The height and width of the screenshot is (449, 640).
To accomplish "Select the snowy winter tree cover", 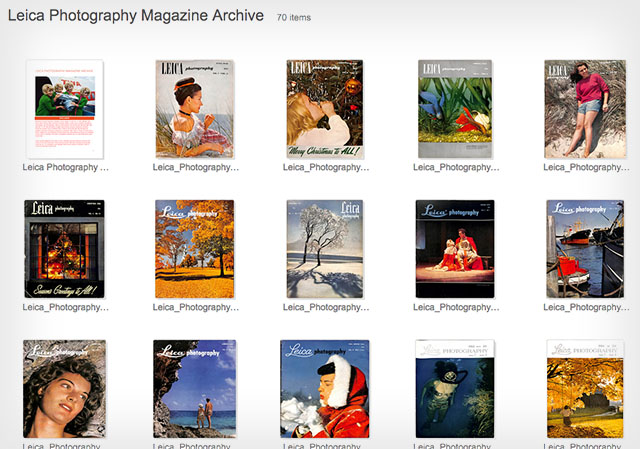I will click(325, 249).
